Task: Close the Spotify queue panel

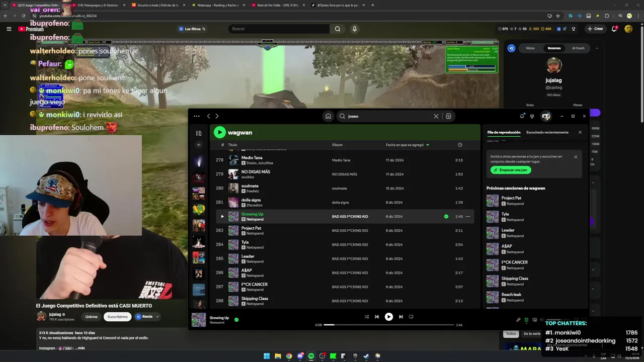Action: (580, 132)
